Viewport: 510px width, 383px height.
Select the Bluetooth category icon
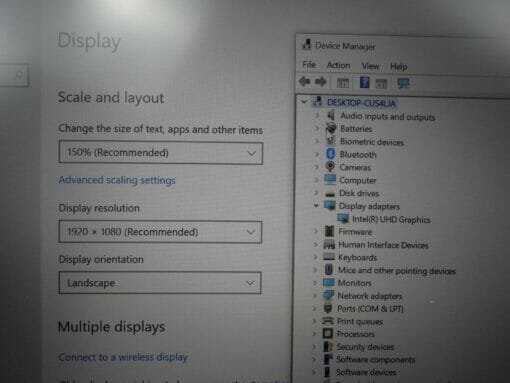[x=330, y=154]
